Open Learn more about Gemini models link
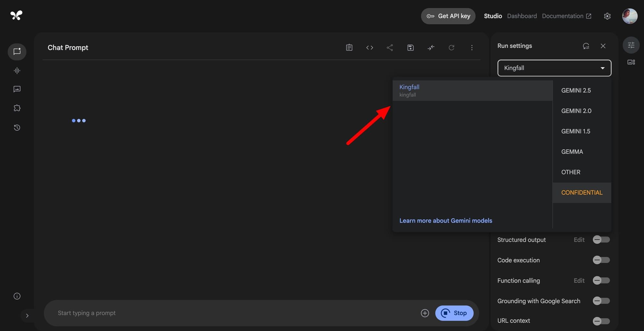The image size is (644, 331). pyautogui.click(x=446, y=221)
